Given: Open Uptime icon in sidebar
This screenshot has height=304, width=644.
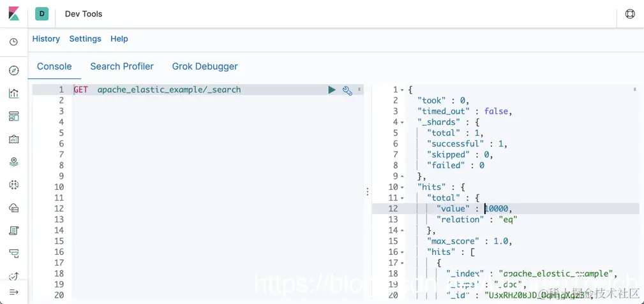Looking at the screenshot, I should [x=14, y=276].
